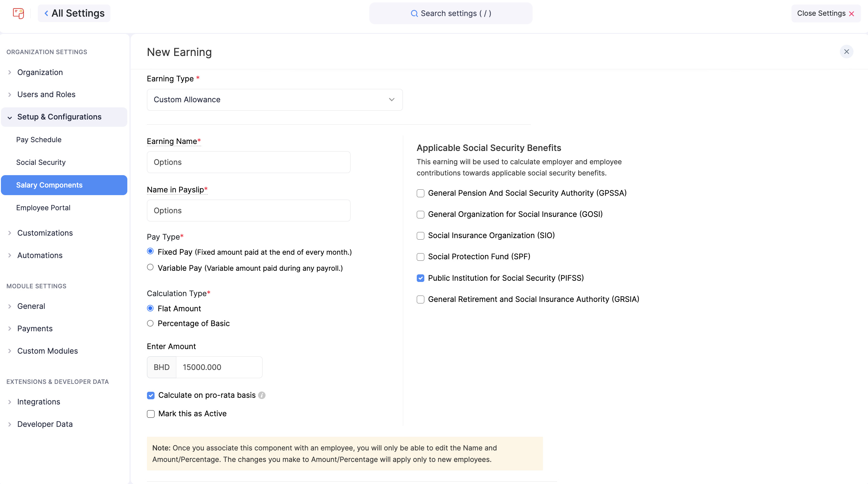Click the Close Settings button
This screenshot has height=484, width=868.
click(x=821, y=14)
